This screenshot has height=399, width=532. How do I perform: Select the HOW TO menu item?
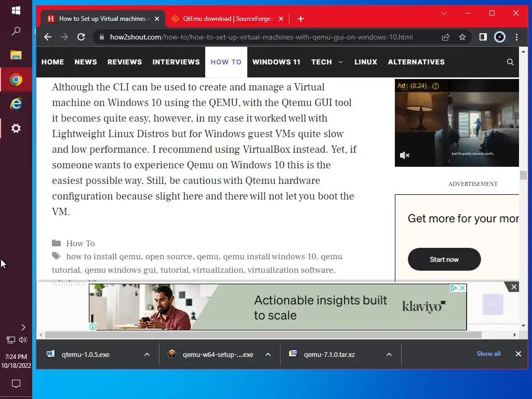coord(226,62)
